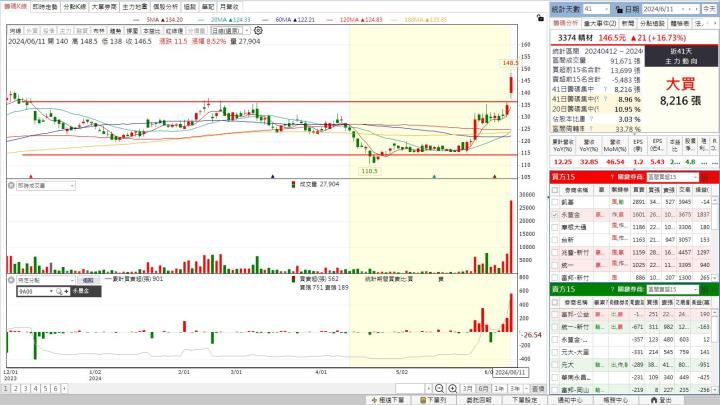Click search icon in broker code box
The image size is (720, 405).
coord(59,291)
